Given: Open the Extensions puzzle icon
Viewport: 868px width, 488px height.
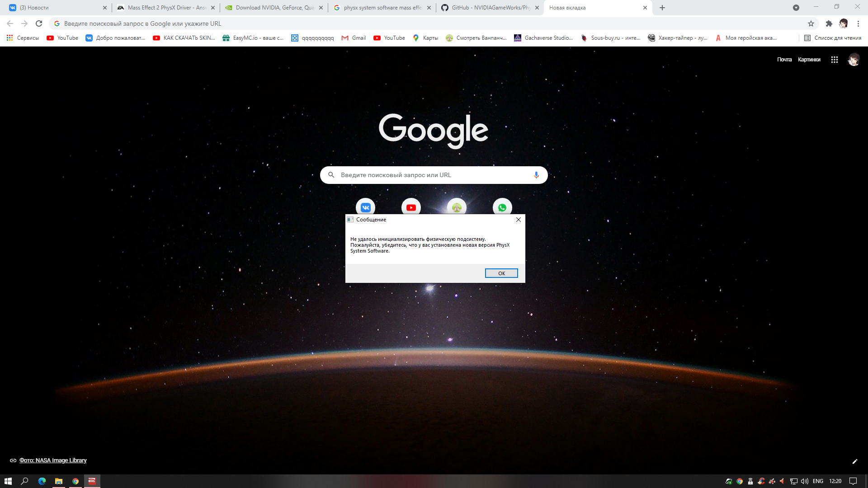Looking at the screenshot, I should coord(829,23).
